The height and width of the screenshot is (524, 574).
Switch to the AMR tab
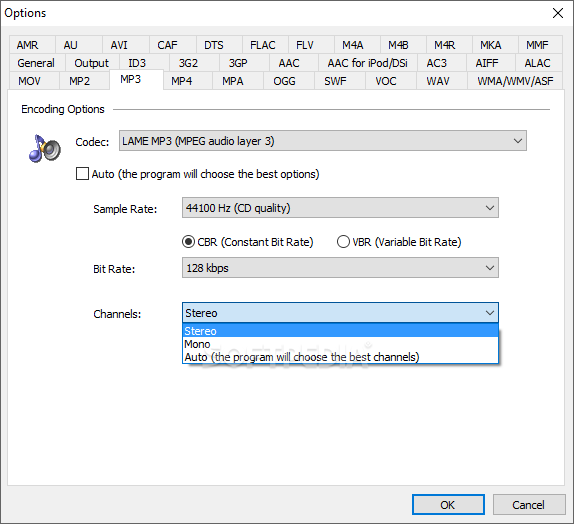point(32,45)
